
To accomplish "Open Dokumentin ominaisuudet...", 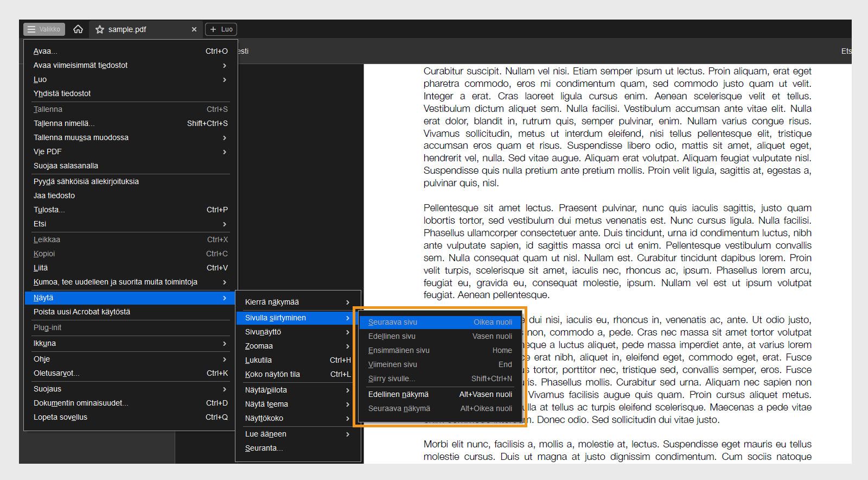I will [130, 403].
